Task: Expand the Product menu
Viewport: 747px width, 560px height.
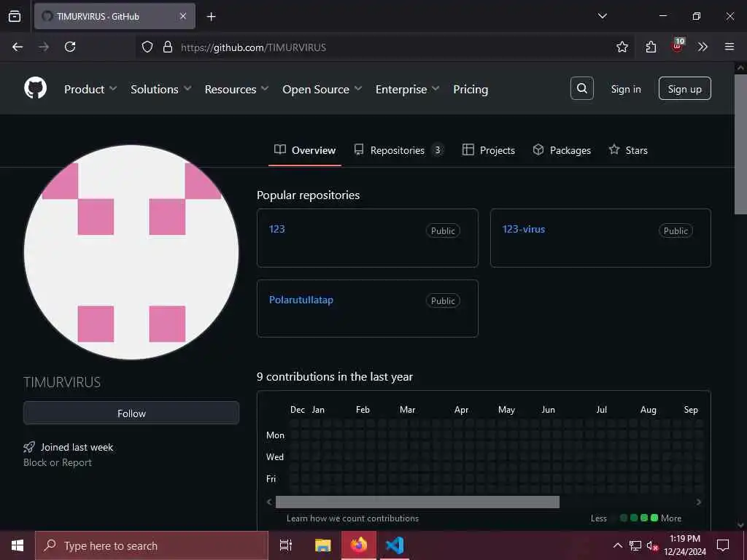Action: click(x=90, y=89)
